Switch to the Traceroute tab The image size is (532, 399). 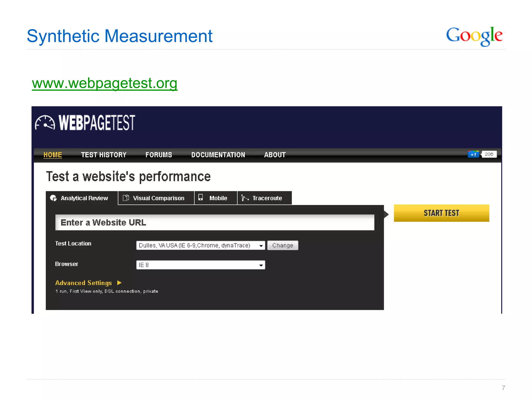(265, 198)
